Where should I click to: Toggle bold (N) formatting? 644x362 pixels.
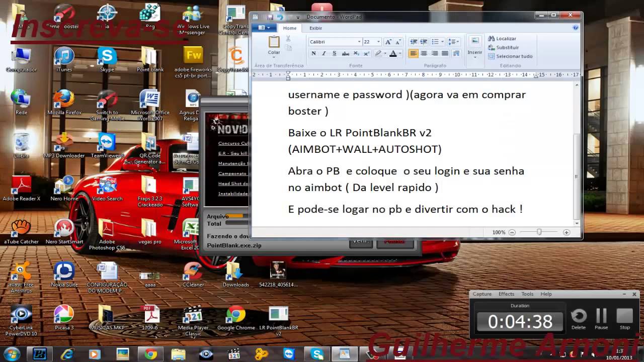314,53
